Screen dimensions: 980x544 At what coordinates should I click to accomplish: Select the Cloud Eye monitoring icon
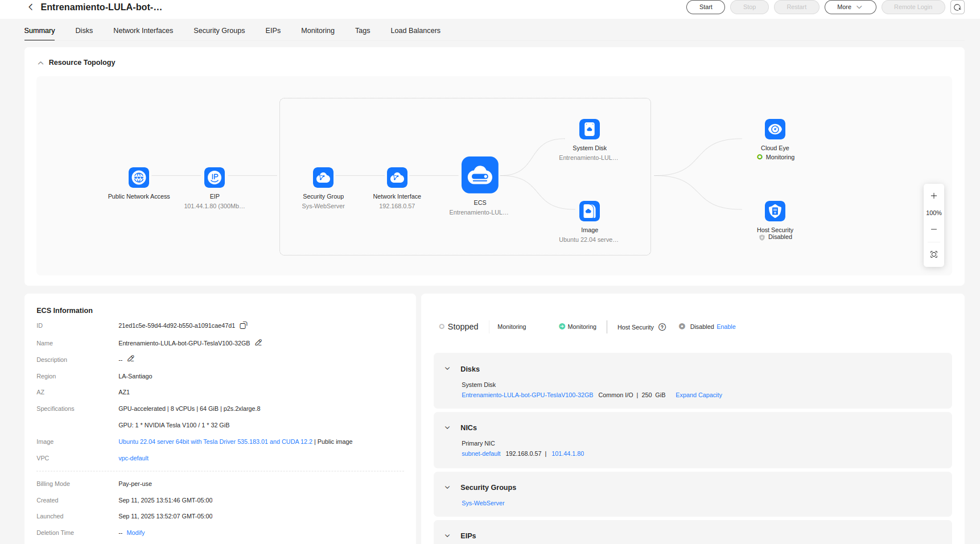pyautogui.click(x=775, y=129)
